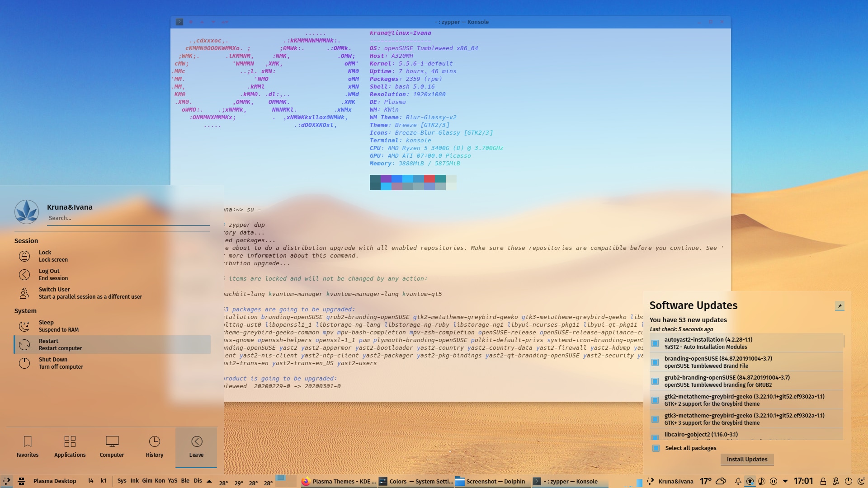
Task: Select the highlighted first virtual desktop in pager
Action: click(x=280, y=478)
